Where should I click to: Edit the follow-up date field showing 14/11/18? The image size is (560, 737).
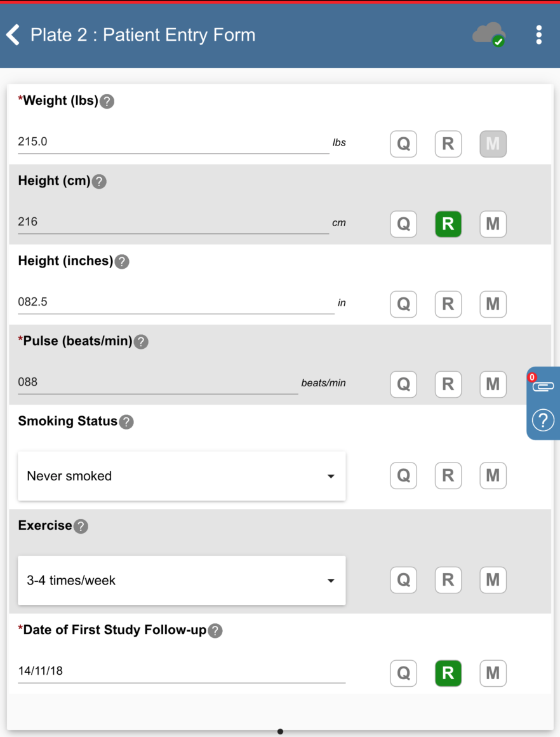tap(181, 671)
